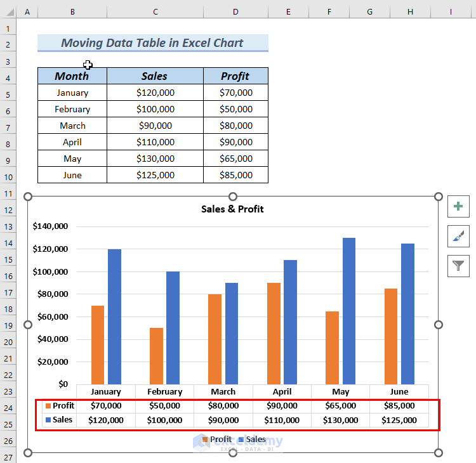Select the February sales $100,000 worksheet cell

[155, 109]
